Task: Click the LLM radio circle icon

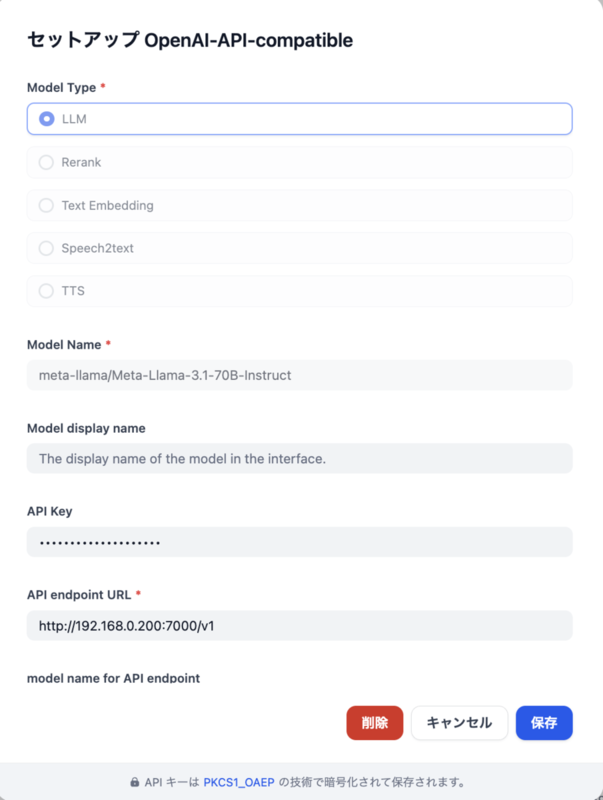Action: point(46,119)
